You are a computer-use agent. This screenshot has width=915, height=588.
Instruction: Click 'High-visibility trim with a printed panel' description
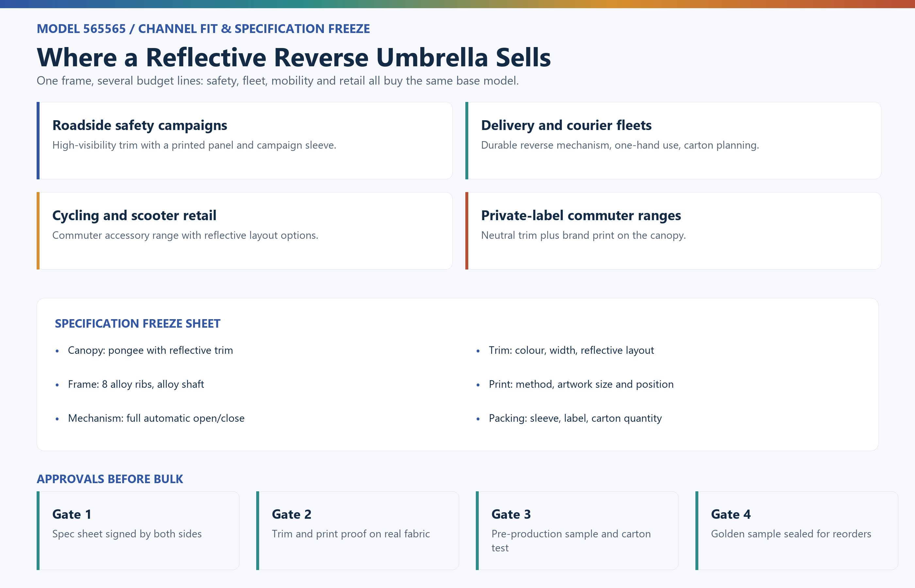coord(194,145)
